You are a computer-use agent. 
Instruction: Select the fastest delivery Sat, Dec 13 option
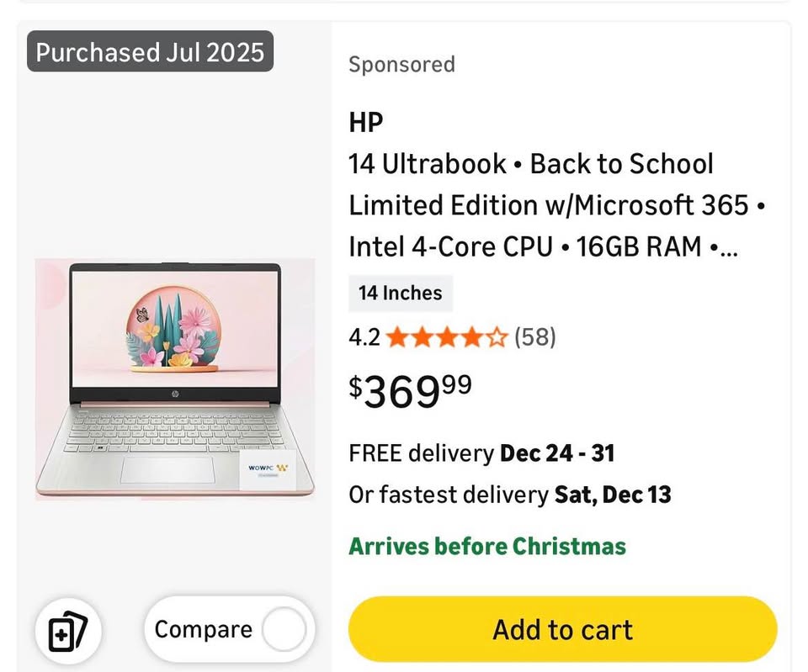pos(510,495)
